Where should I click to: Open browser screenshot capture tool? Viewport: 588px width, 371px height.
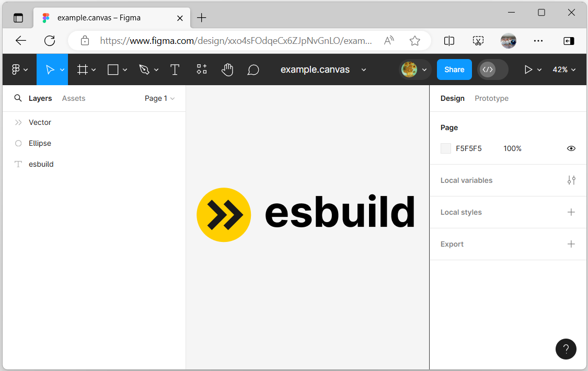point(478,40)
